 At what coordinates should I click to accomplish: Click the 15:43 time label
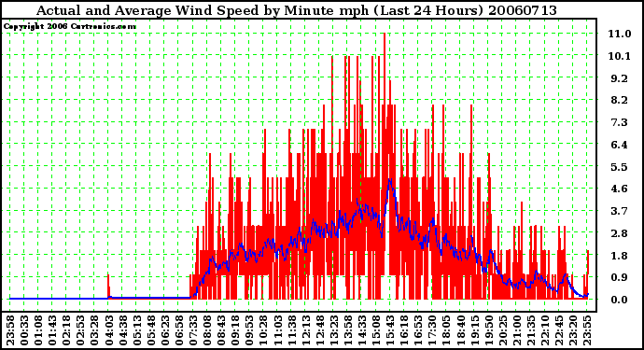[390, 330]
